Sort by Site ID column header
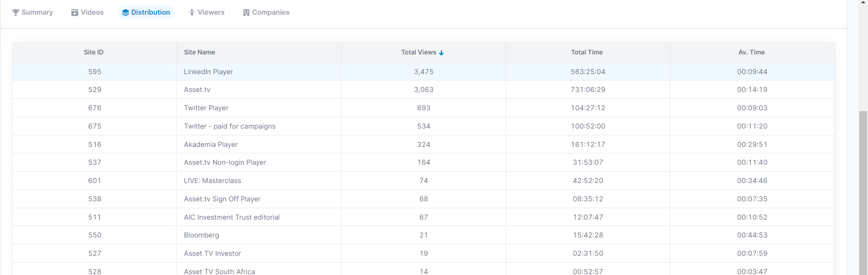The width and height of the screenshot is (868, 275). coord(94,52)
